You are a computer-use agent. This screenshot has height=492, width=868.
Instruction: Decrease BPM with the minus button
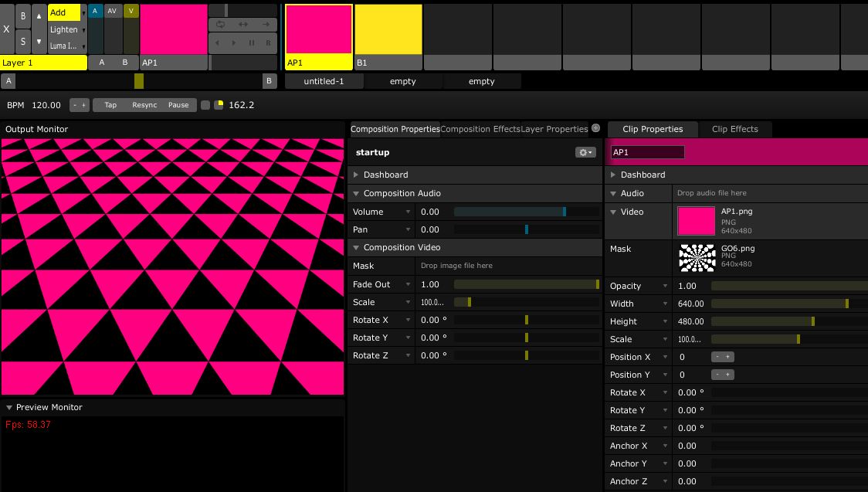click(75, 105)
